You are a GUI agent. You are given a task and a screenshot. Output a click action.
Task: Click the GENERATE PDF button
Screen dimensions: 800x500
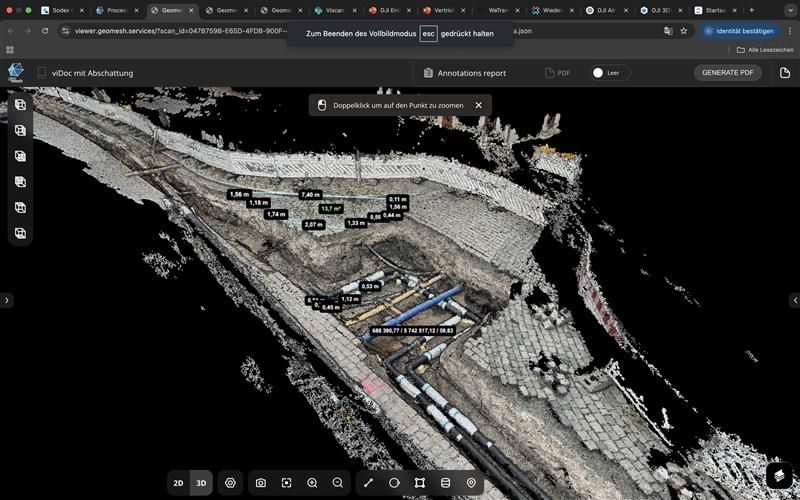727,73
